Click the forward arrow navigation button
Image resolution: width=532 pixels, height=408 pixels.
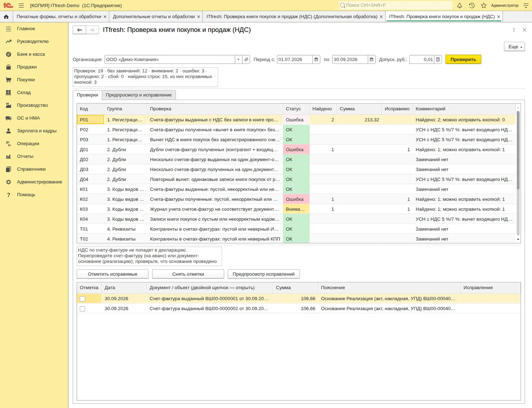(92, 30)
